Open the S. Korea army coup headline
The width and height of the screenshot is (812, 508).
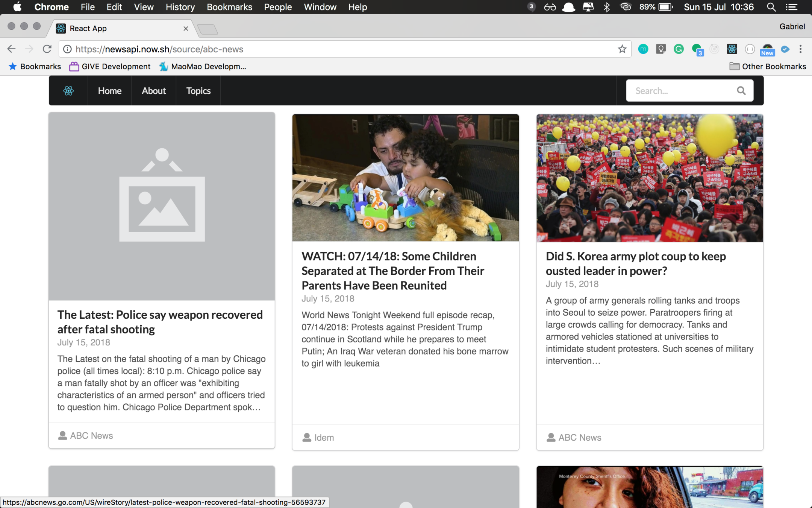[635, 263]
